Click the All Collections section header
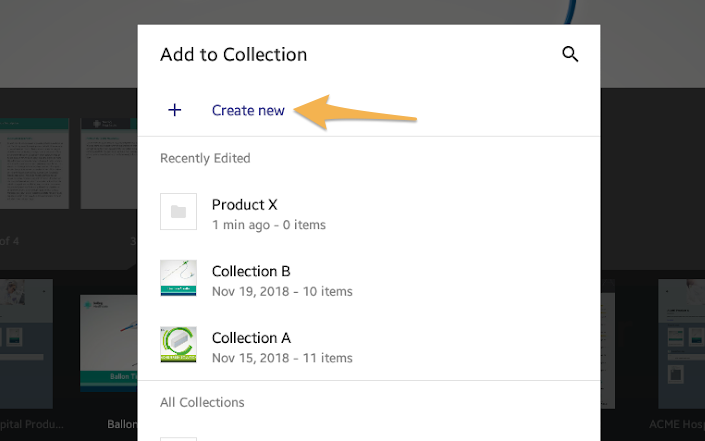This screenshot has height=441, width=705. [x=202, y=402]
